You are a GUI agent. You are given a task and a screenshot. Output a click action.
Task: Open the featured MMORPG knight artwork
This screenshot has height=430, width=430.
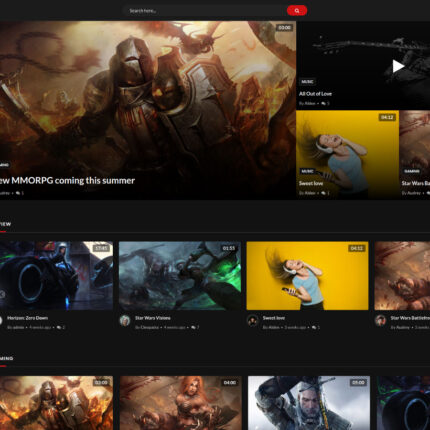click(148, 110)
